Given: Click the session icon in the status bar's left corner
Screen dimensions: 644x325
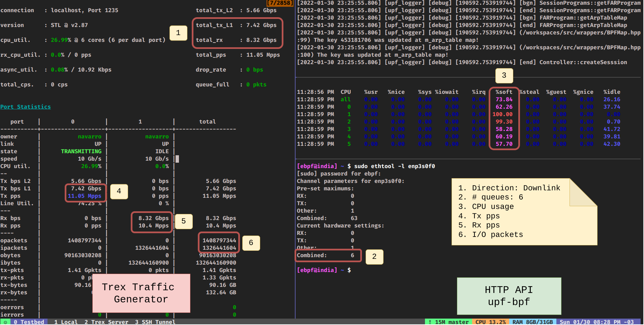Looking at the screenshot, I should pos(5,322).
